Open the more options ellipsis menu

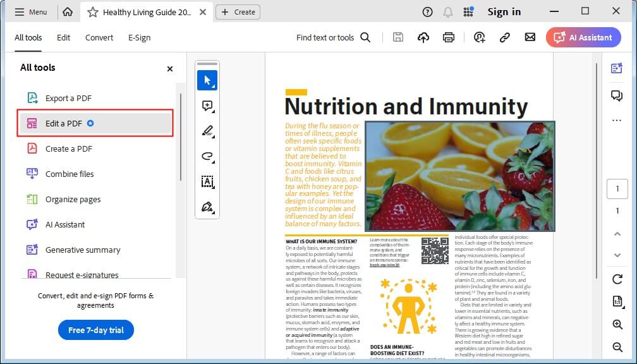click(x=617, y=120)
